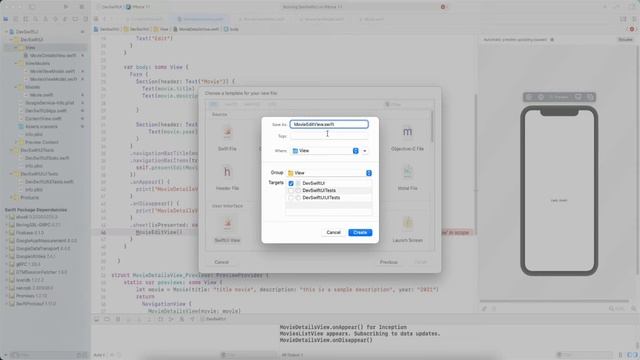
Task: Click the Stop button in Xcode toolbar
Action: pos(82,7)
